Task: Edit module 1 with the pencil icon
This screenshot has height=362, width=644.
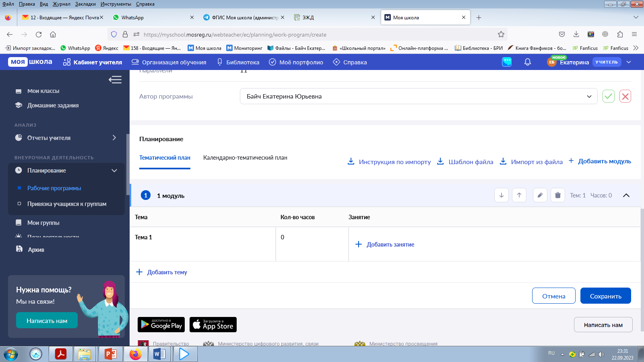Action: tap(540, 195)
